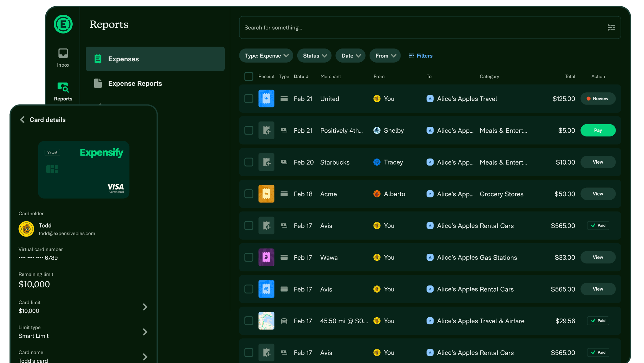Click the Wawa gas receipt icon
The width and height of the screenshot is (644, 363).
[x=266, y=257]
